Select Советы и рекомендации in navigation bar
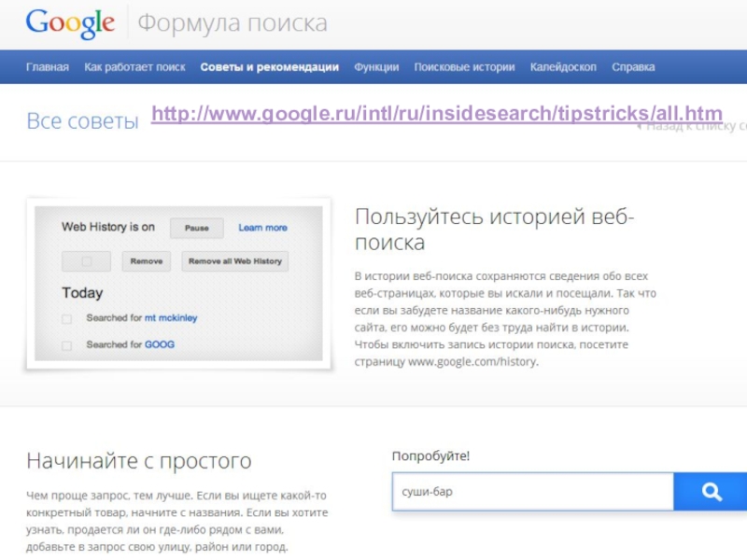The height and width of the screenshot is (560, 747). [x=269, y=67]
